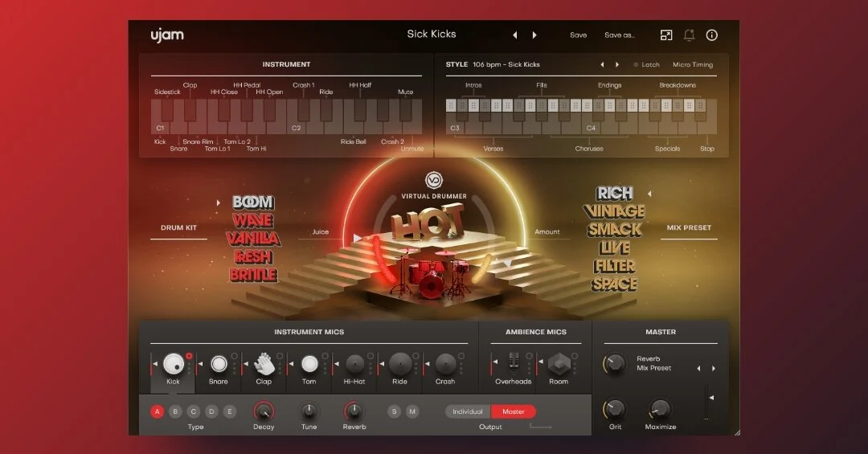This screenshot has width=868, height=454.
Task: Previous Reverb Mix Preset arrow
Action: [x=698, y=368]
